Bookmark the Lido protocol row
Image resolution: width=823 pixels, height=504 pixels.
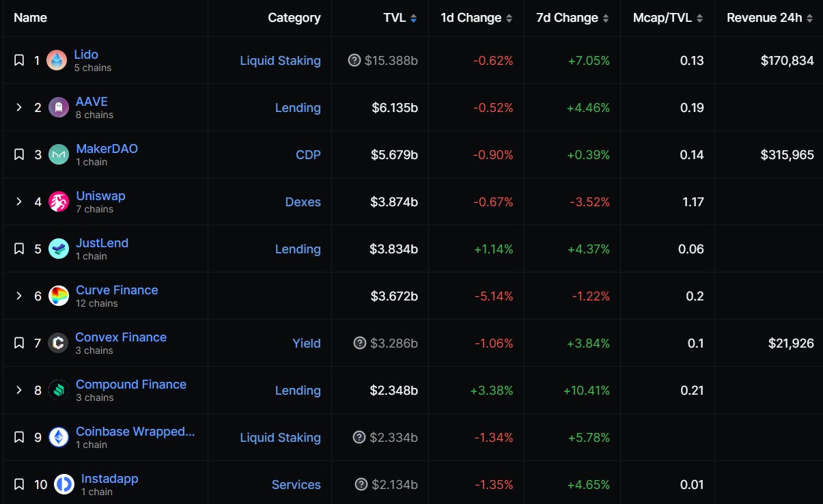(19, 60)
